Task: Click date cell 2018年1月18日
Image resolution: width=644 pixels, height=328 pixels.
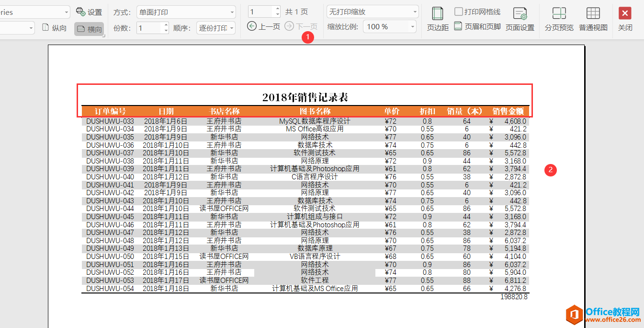Action: tap(166, 289)
